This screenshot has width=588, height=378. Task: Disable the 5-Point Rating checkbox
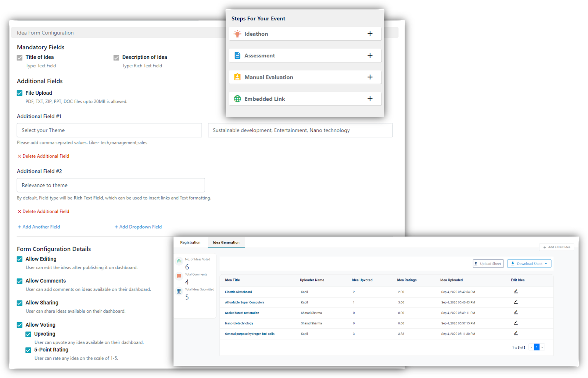(x=28, y=350)
